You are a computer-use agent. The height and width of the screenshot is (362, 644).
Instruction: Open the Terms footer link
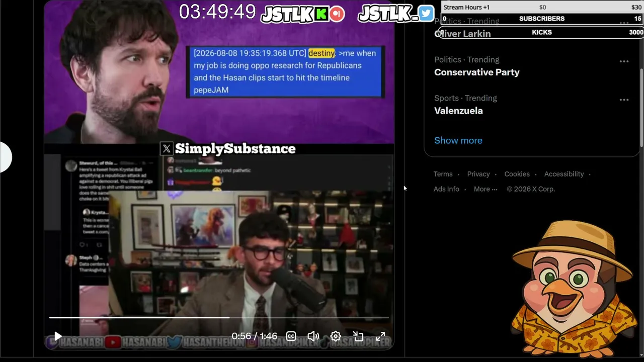point(443,174)
